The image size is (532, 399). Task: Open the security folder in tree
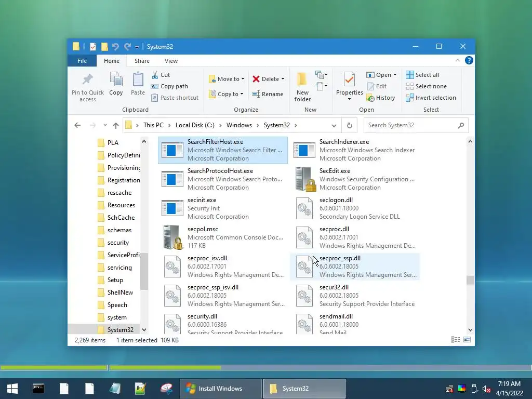(x=118, y=243)
